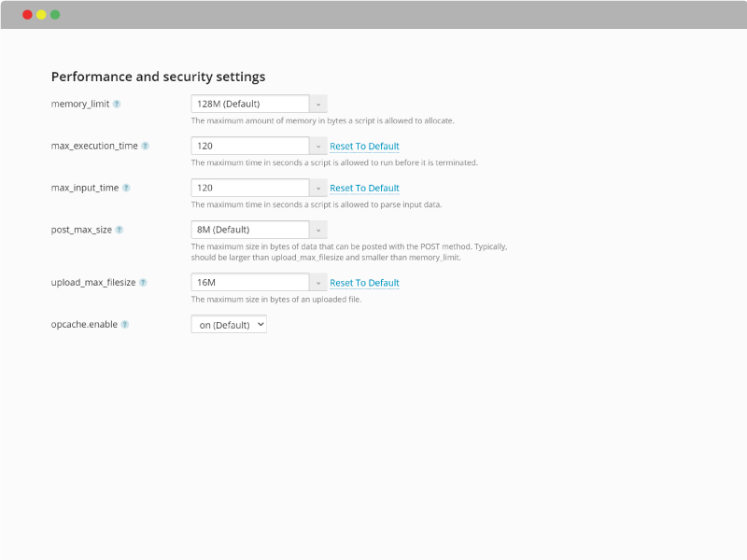The image size is (747, 560).
Task: Click post_max_size question mark icon
Action: click(120, 230)
